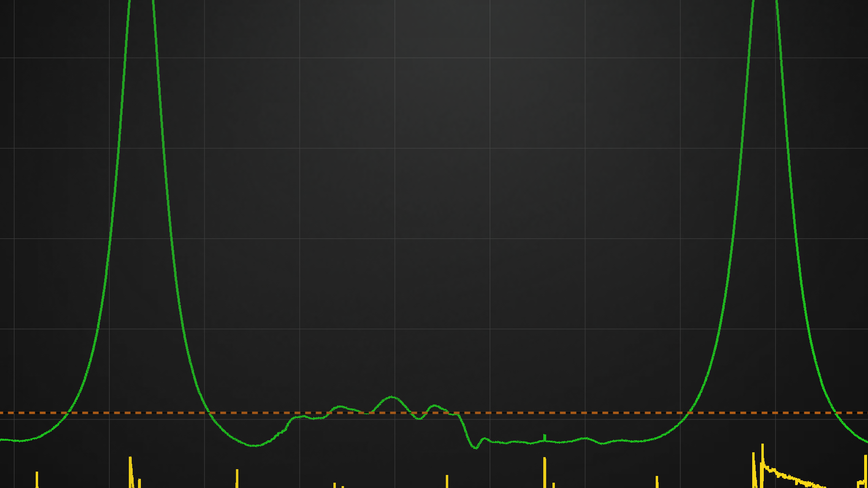Click where left peak's falling edge crosses orange line

209,413
